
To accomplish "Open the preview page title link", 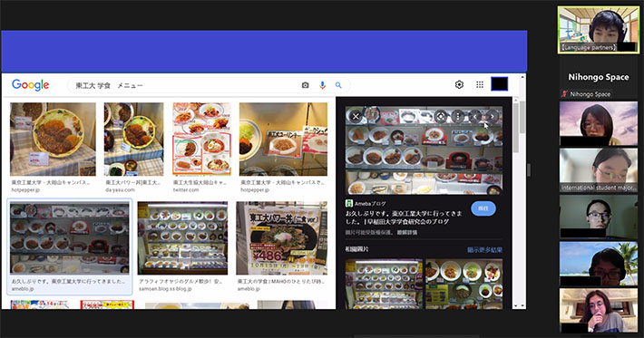I will click(403, 217).
